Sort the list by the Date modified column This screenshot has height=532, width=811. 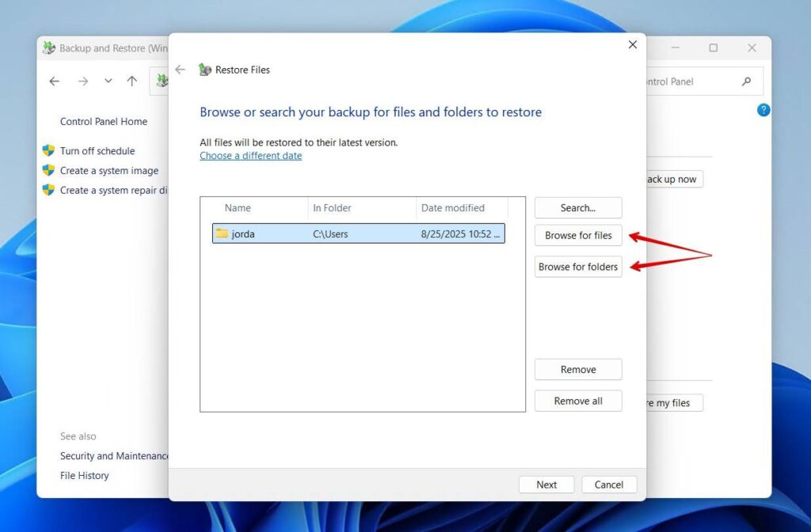coord(454,207)
